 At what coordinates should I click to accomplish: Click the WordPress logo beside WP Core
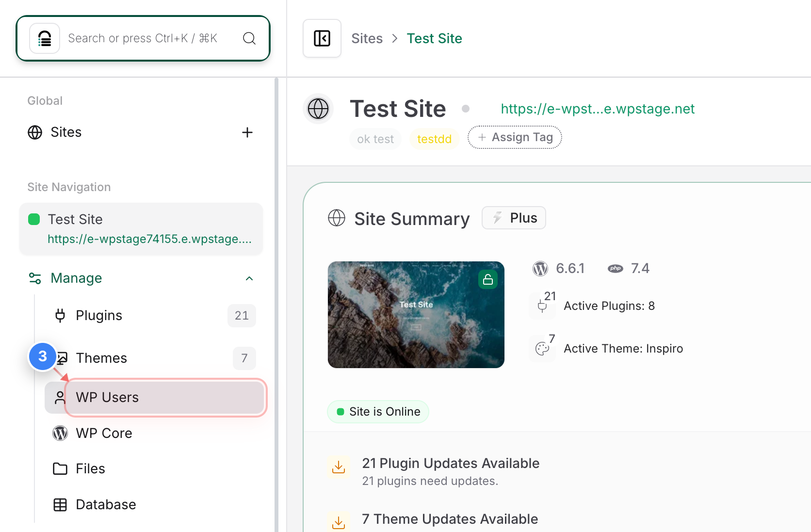click(x=60, y=433)
